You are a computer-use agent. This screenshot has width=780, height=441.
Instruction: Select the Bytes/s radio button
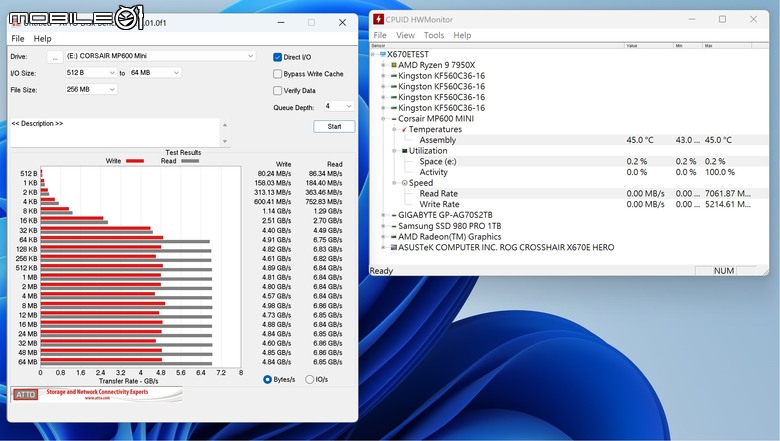click(267, 379)
